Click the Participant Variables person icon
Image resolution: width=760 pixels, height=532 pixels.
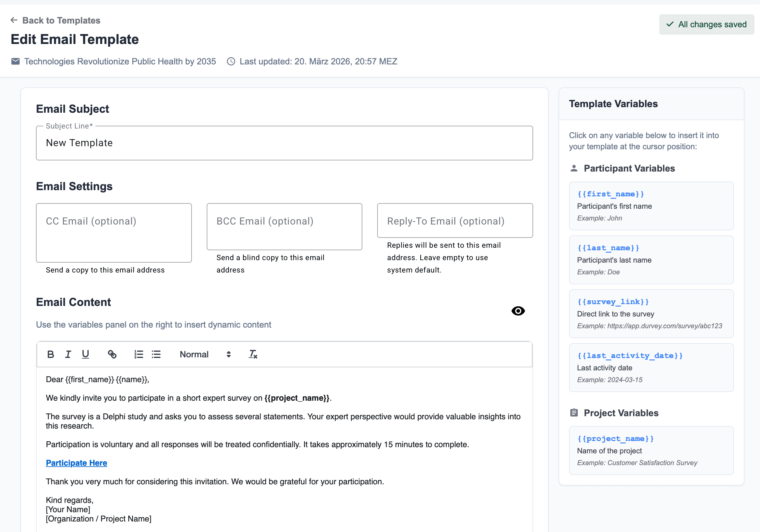point(574,168)
